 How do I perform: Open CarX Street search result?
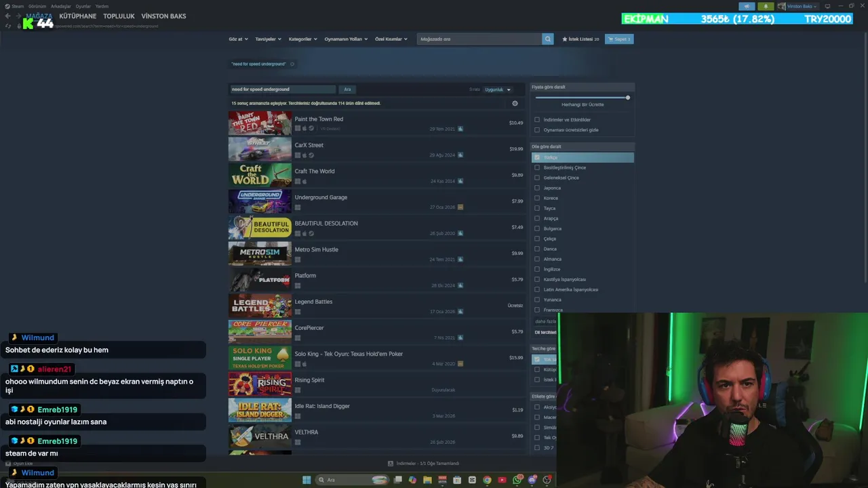tap(376, 149)
